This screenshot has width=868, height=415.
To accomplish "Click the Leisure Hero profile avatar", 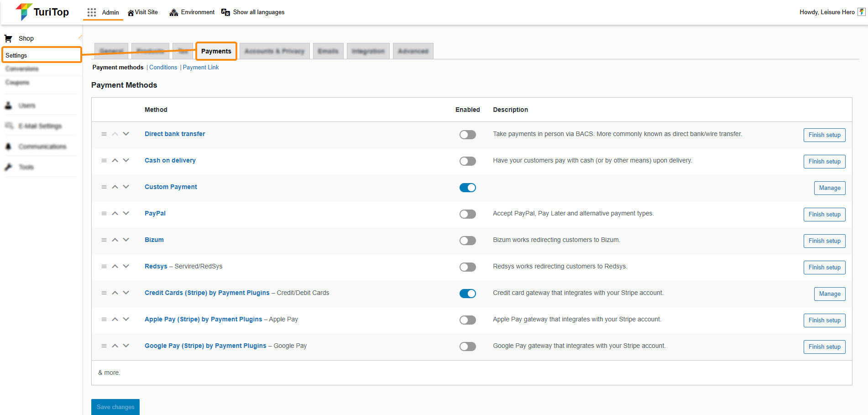I will coord(861,12).
